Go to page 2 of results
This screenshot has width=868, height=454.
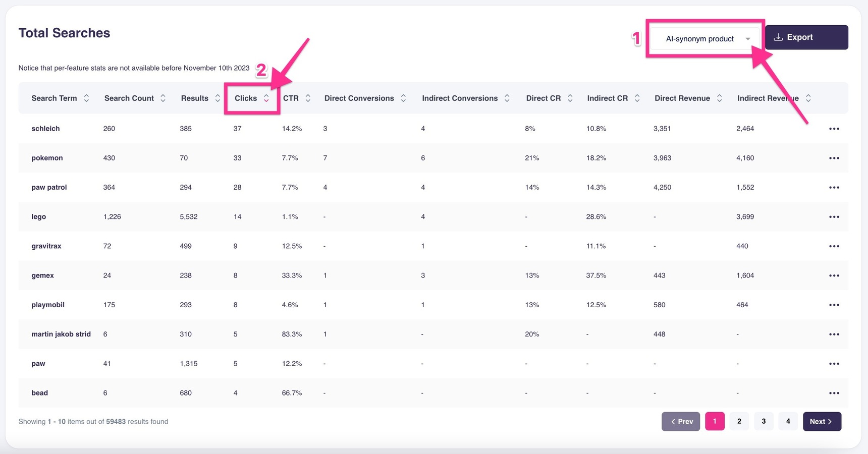(x=739, y=421)
